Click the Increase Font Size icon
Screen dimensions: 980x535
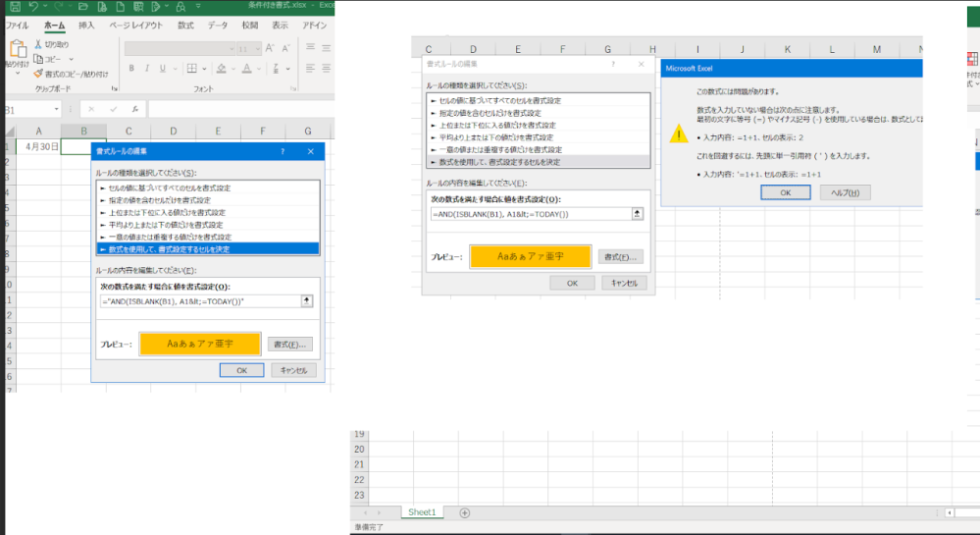pos(269,48)
